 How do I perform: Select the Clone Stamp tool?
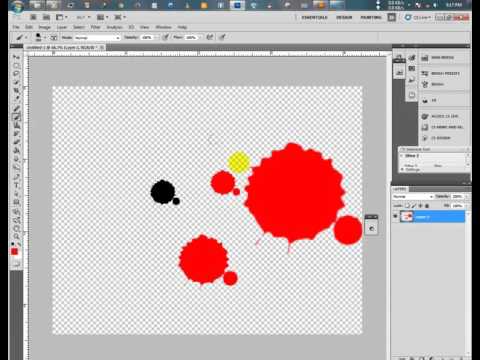click(16, 125)
